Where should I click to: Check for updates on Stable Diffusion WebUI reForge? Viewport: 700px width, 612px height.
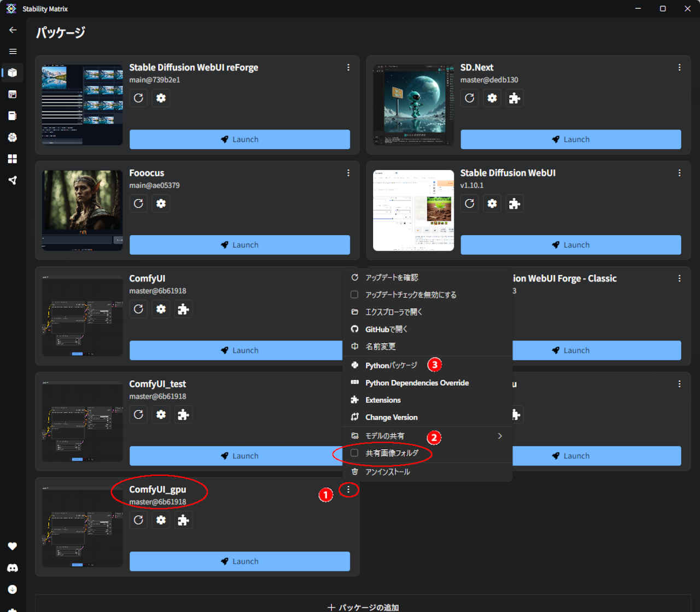tap(138, 98)
